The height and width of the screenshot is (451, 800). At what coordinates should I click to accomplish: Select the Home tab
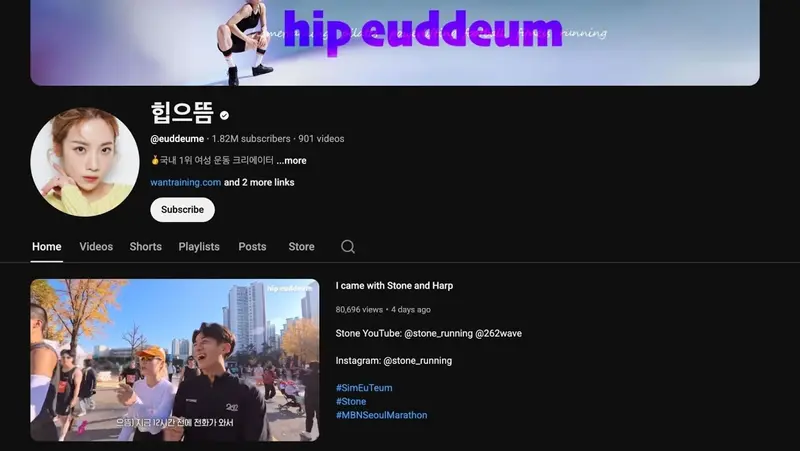(x=46, y=246)
